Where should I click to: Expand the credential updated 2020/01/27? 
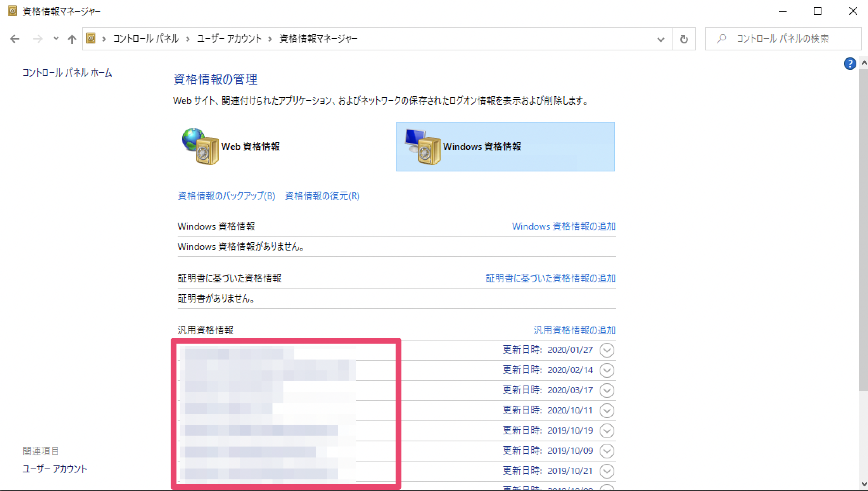pos(607,350)
